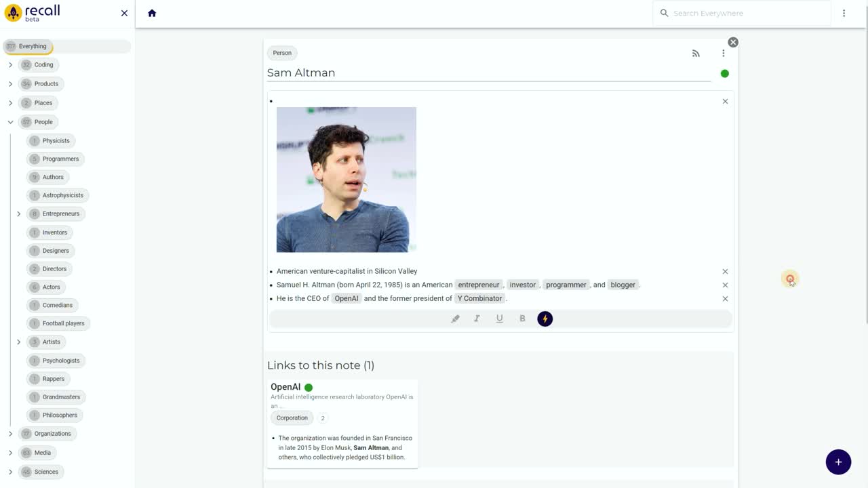Add a new note with plus button
Viewport: 868px width, 488px height.
point(838,462)
